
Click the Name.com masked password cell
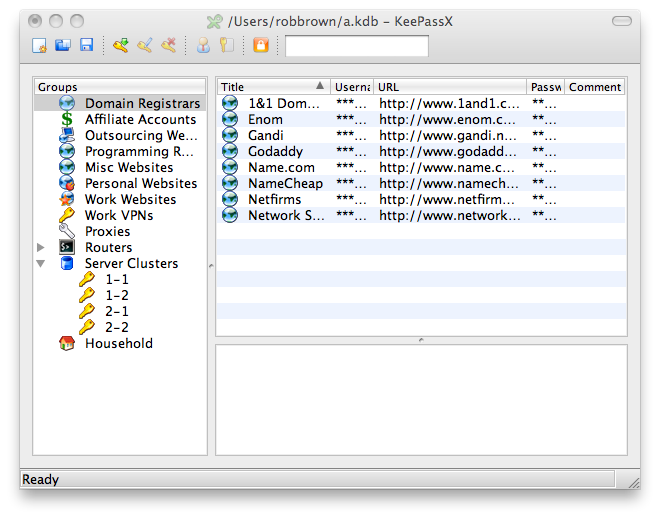pyautogui.click(x=544, y=168)
